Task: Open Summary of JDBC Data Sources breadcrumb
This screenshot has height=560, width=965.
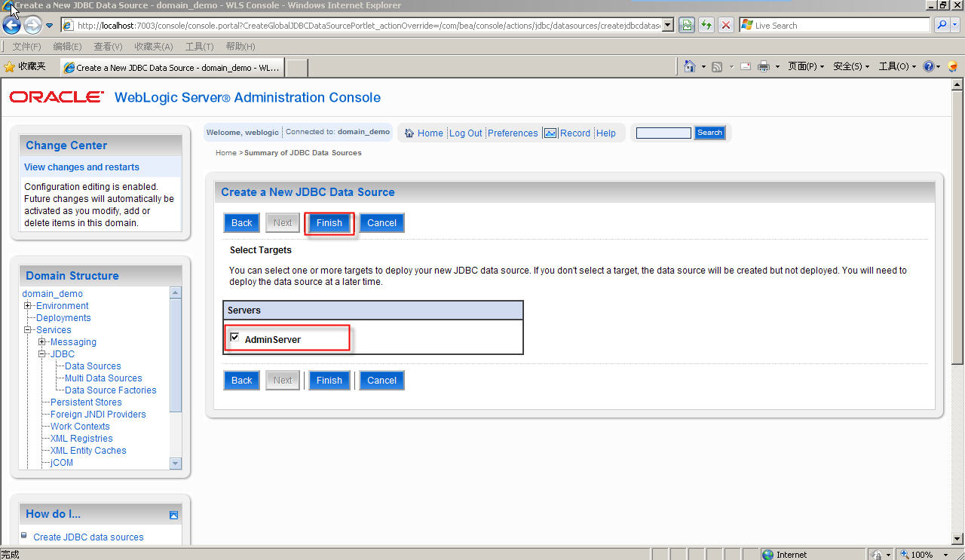Action: 303,153
